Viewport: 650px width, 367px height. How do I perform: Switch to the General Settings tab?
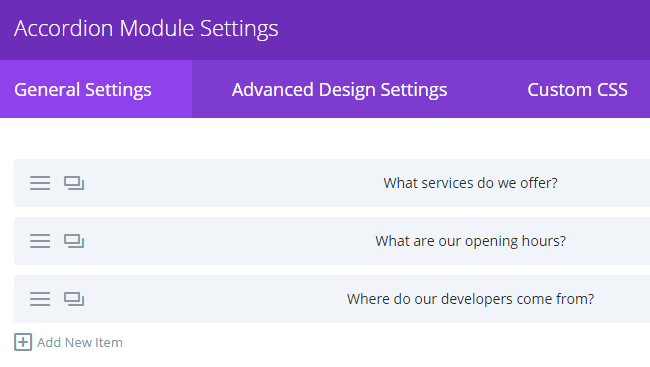(x=96, y=89)
